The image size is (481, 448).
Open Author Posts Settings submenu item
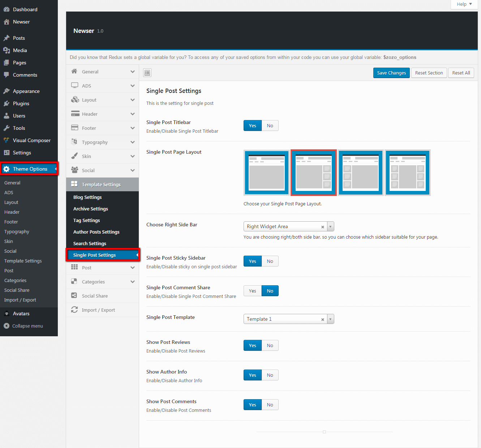[102, 232]
